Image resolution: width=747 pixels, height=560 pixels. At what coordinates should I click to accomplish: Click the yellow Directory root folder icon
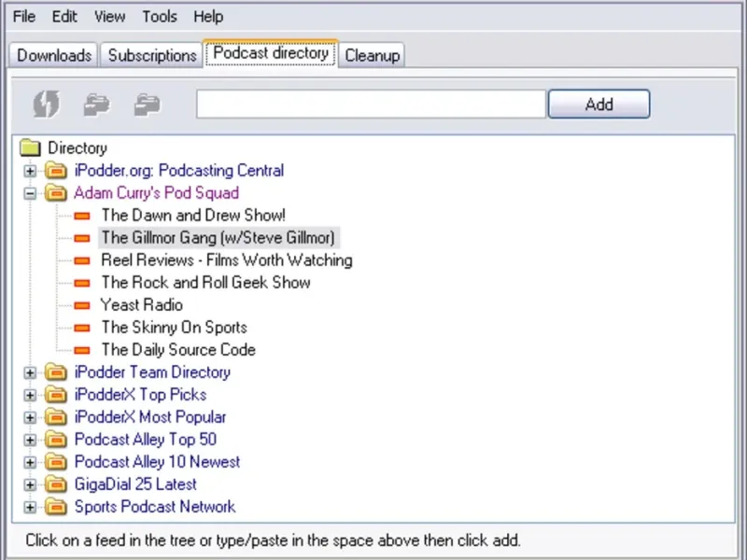click(30, 147)
